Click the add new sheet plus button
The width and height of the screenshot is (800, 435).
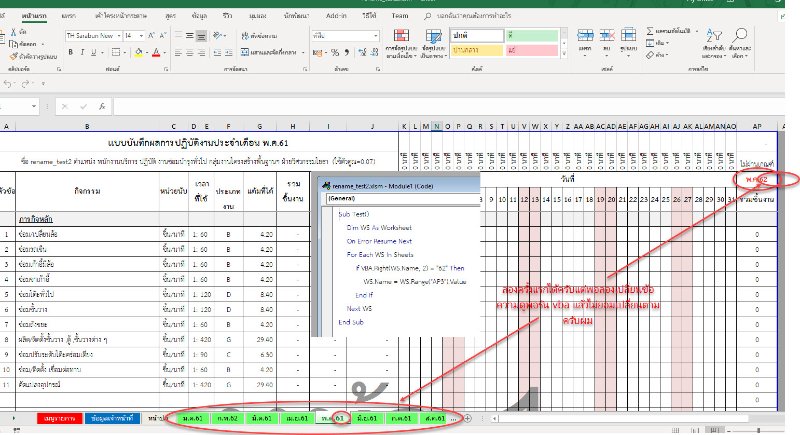(469, 417)
